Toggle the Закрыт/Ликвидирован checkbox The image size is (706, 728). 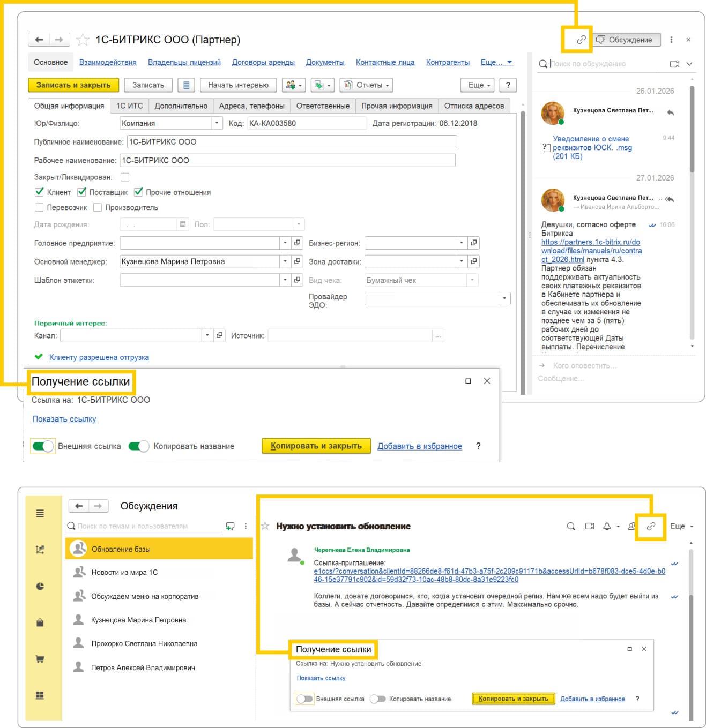click(x=125, y=177)
